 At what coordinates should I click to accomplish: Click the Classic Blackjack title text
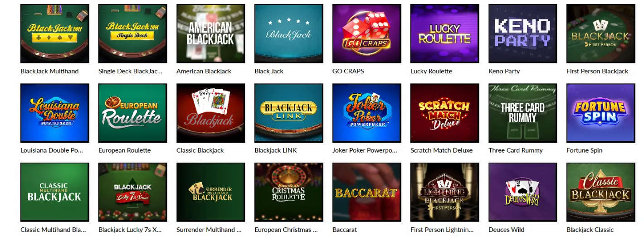coord(200,150)
